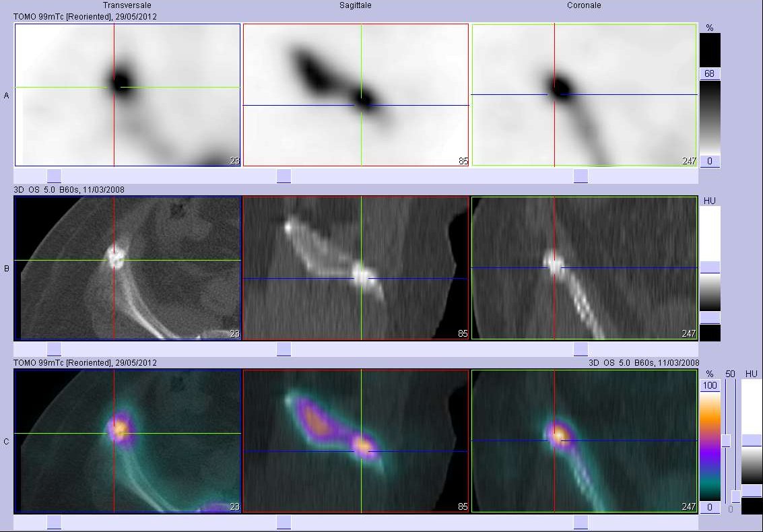Screen dimensions: 763x532
Task: Select the CT coronal image in row B
Action: click(x=585, y=268)
